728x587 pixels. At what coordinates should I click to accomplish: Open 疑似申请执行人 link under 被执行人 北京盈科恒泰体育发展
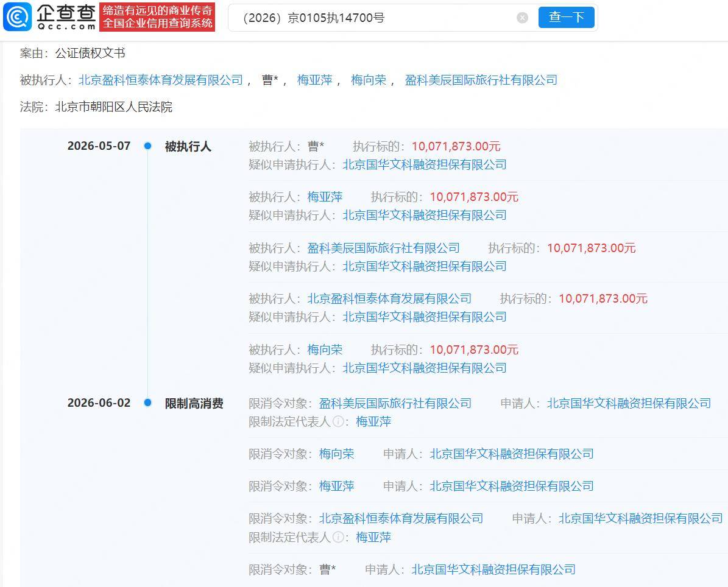pos(425,317)
